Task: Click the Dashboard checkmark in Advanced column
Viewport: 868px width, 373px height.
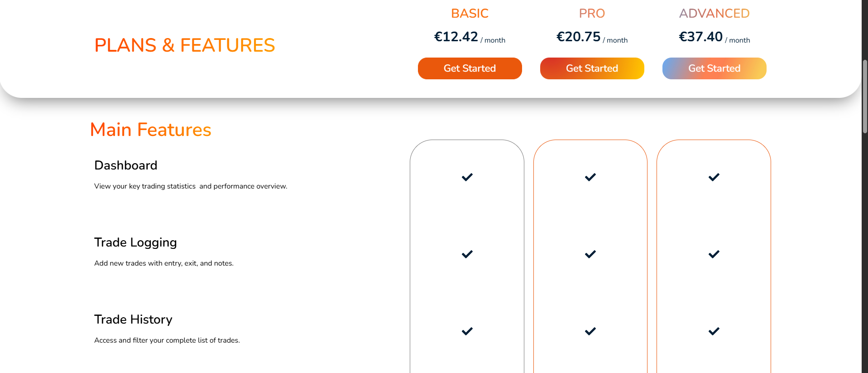Action: (x=714, y=177)
